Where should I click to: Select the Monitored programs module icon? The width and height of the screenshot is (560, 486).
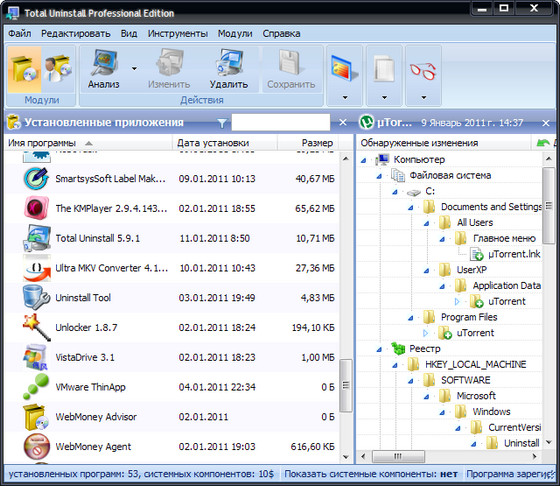click(58, 69)
